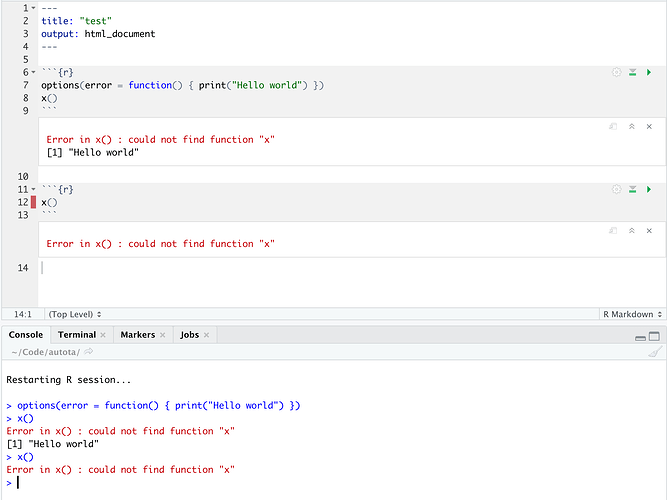Pop out second chunk output in new window
Image resolution: width=667 pixels, height=500 pixels.
[613, 231]
